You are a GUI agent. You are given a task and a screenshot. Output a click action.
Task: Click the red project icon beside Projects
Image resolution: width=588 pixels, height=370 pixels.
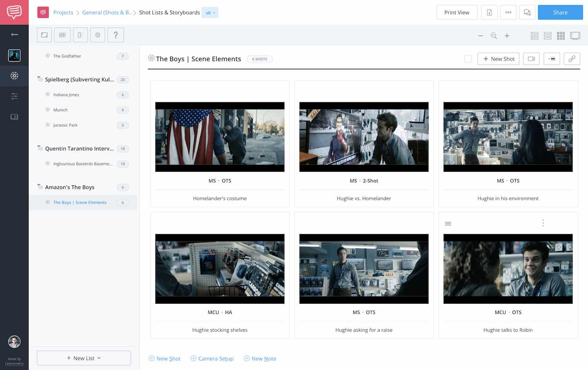43,13
